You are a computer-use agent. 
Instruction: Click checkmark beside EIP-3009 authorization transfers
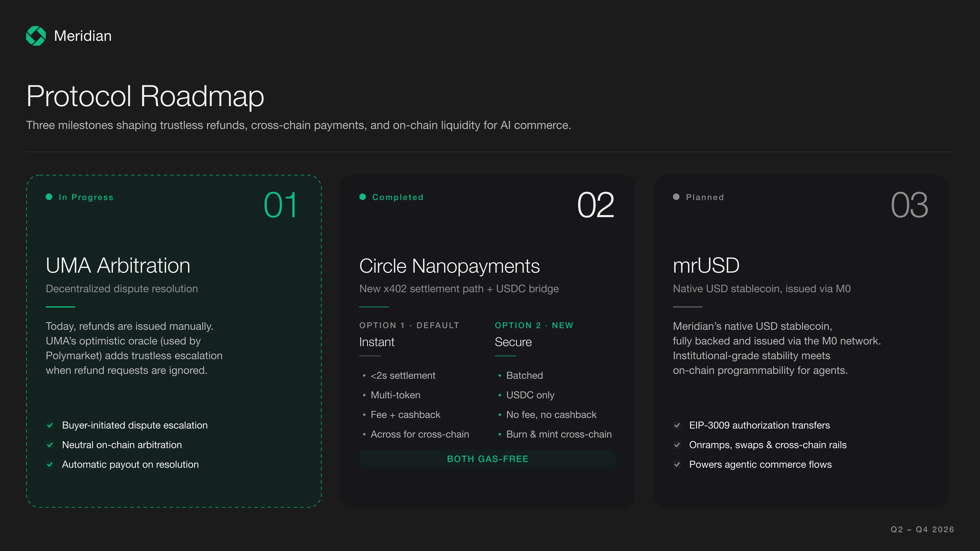pos(677,425)
